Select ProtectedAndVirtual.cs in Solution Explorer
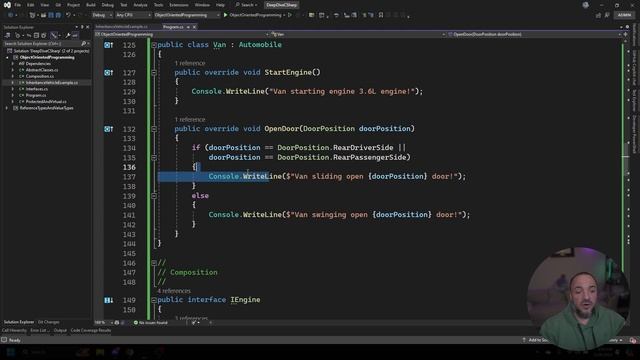This screenshot has width=640, height=360. coord(46,102)
